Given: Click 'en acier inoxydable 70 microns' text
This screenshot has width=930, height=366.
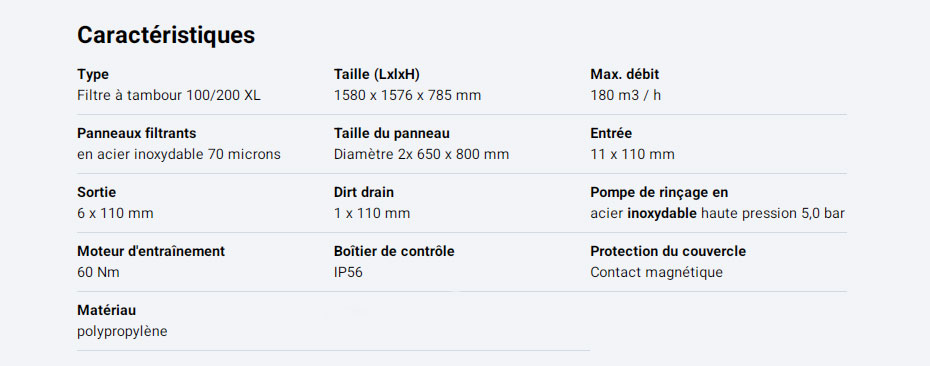Looking at the screenshot, I should pyautogui.click(x=179, y=155).
